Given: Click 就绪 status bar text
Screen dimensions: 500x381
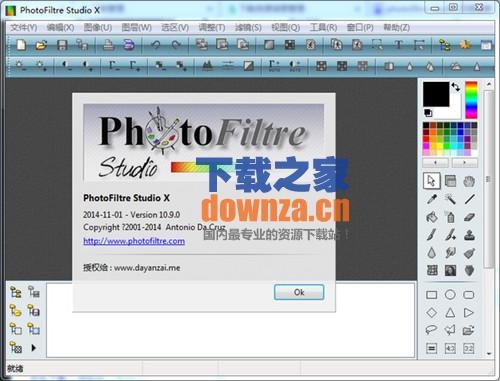Looking at the screenshot, I should (15, 369).
